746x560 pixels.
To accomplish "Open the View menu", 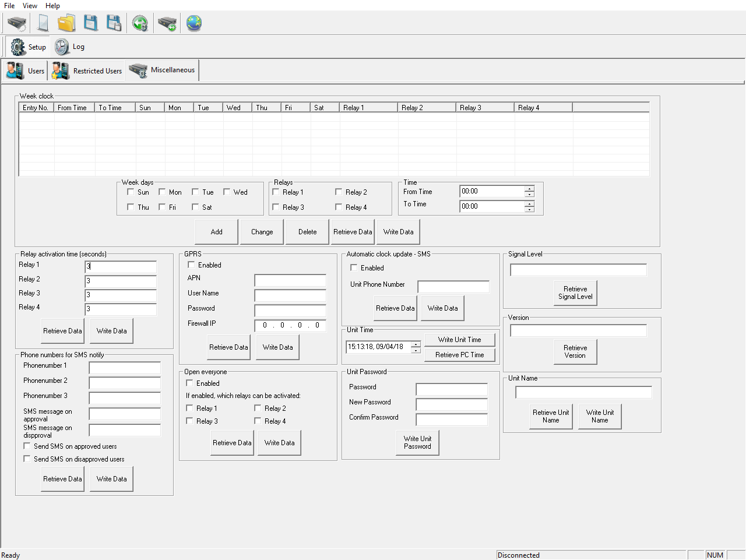I will pyautogui.click(x=30, y=6).
